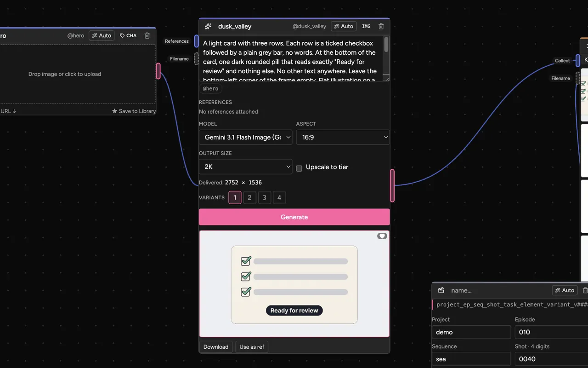Click the Use as ref button
Viewport: 588px width, 368px height.
point(252,347)
